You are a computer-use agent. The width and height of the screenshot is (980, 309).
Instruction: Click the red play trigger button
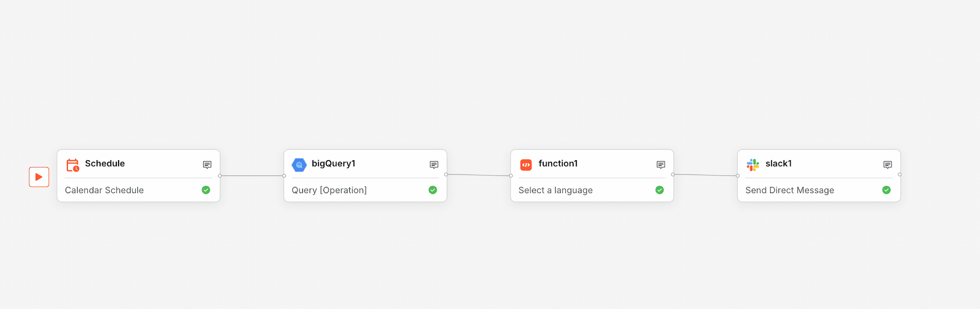tap(39, 177)
